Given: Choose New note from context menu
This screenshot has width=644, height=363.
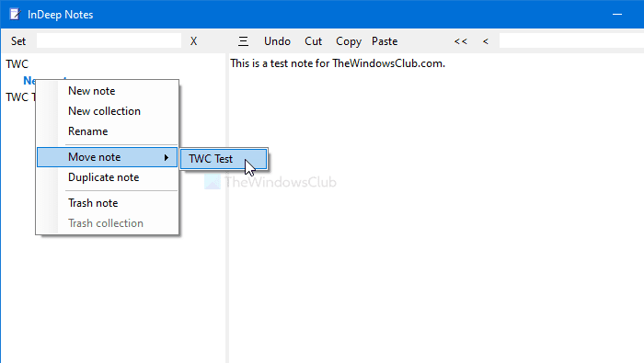Looking at the screenshot, I should pyautogui.click(x=108, y=91).
